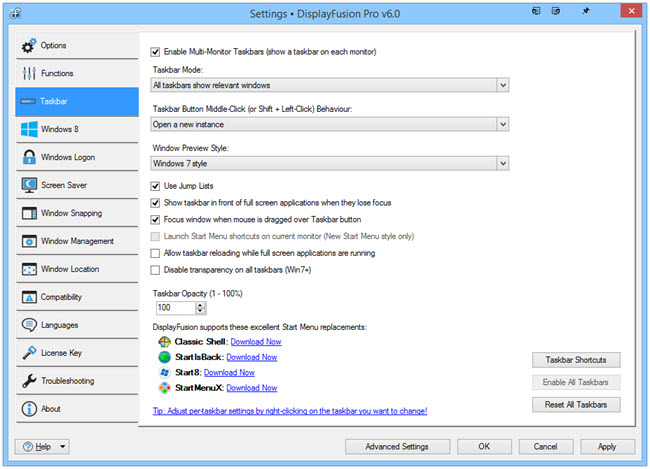Open the Compatibility section
The width and height of the screenshot is (650, 469).
tap(77, 297)
